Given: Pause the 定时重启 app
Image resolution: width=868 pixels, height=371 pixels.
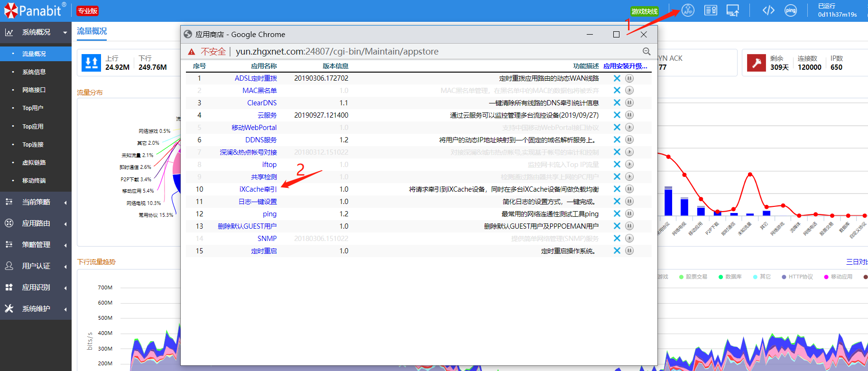Looking at the screenshot, I should tap(629, 251).
